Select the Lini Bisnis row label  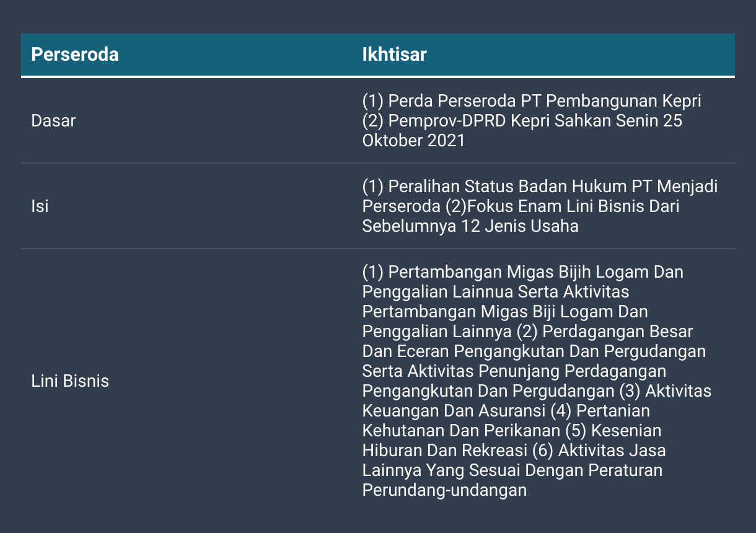pos(70,381)
